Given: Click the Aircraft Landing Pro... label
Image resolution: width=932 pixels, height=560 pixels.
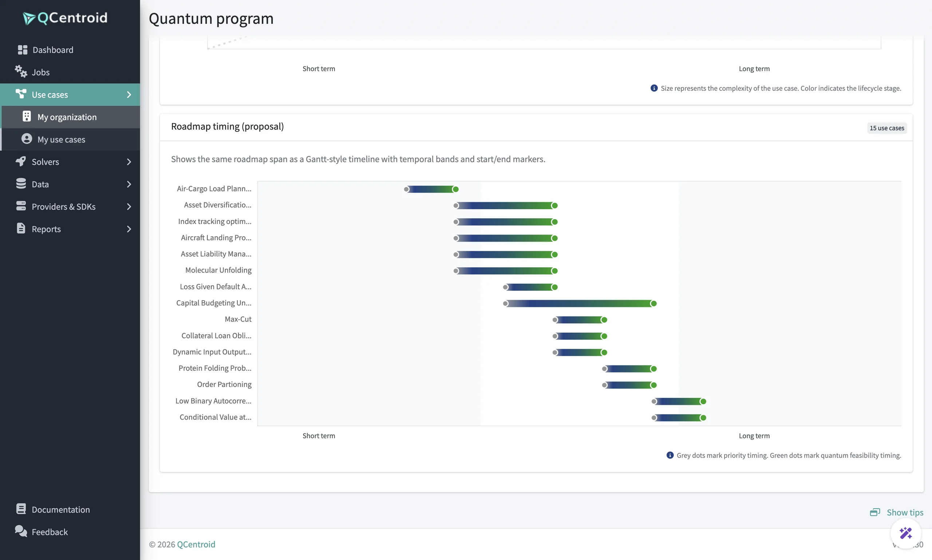Looking at the screenshot, I should 216,237.
